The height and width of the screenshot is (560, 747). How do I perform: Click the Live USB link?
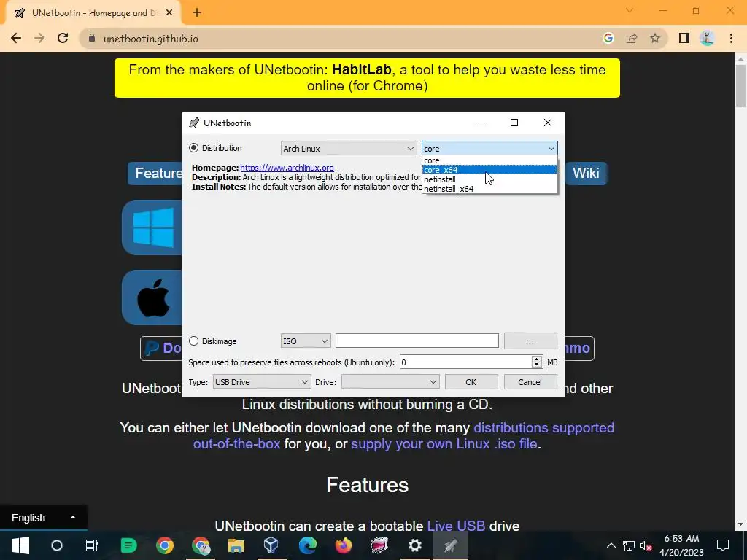coord(456,526)
